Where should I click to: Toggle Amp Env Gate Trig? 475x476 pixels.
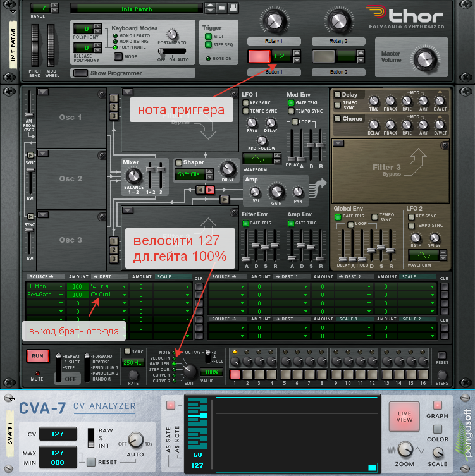pyautogui.click(x=291, y=223)
